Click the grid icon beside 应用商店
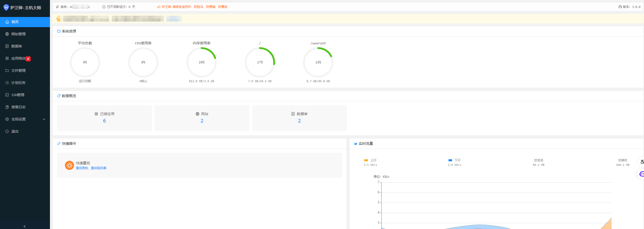 (x=7, y=58)
